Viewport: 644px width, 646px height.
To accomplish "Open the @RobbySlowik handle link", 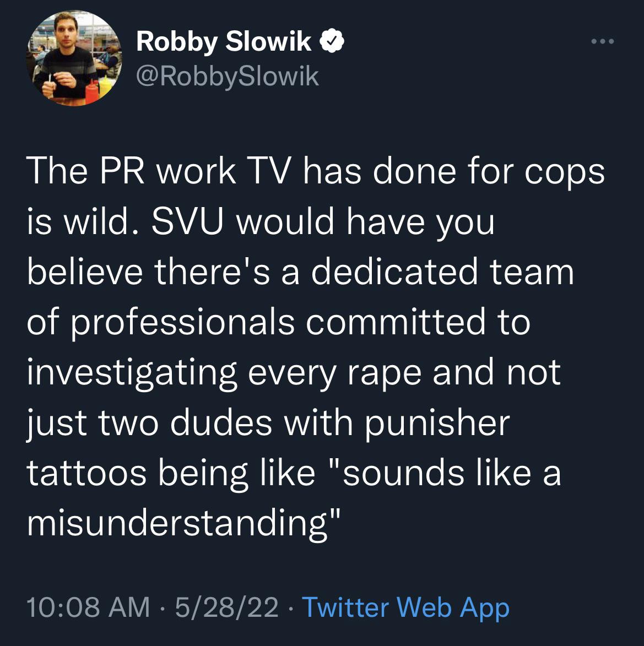I will tap(227, 77).
